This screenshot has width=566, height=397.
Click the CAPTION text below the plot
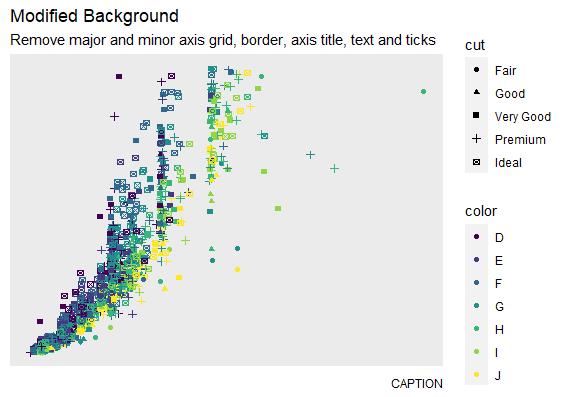(x=417, y=384)
